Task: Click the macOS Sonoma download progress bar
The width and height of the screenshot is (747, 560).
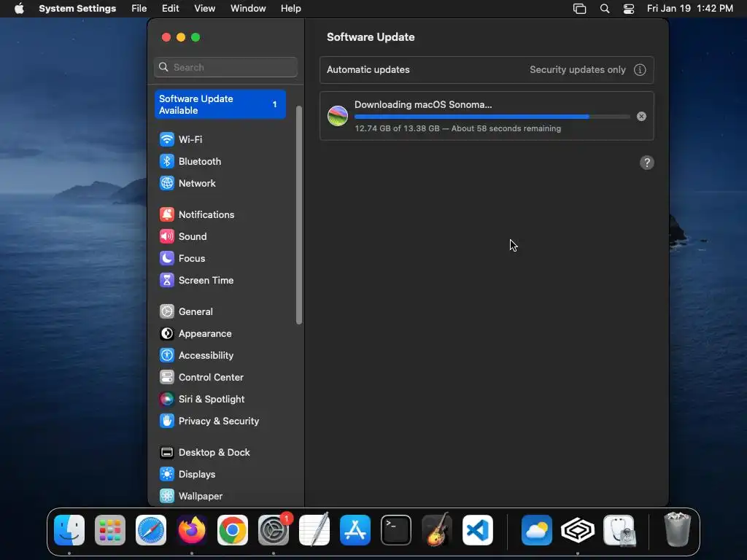Action: click(492, 117)
